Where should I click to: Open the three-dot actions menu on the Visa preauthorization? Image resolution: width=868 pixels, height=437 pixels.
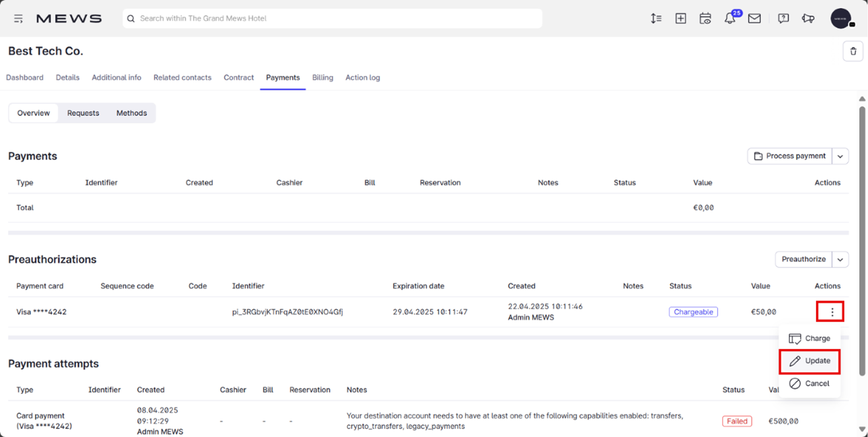(x=830, y=311)
